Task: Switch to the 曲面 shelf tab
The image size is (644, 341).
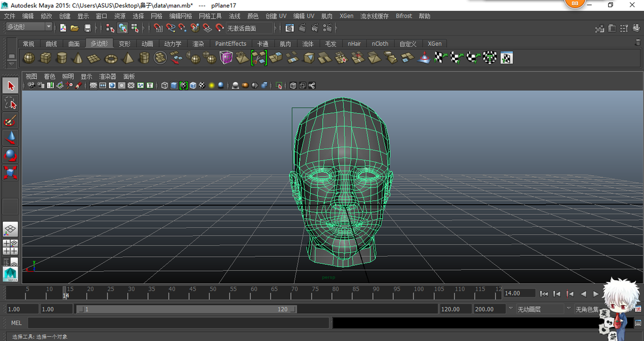Action: point(74,44)
